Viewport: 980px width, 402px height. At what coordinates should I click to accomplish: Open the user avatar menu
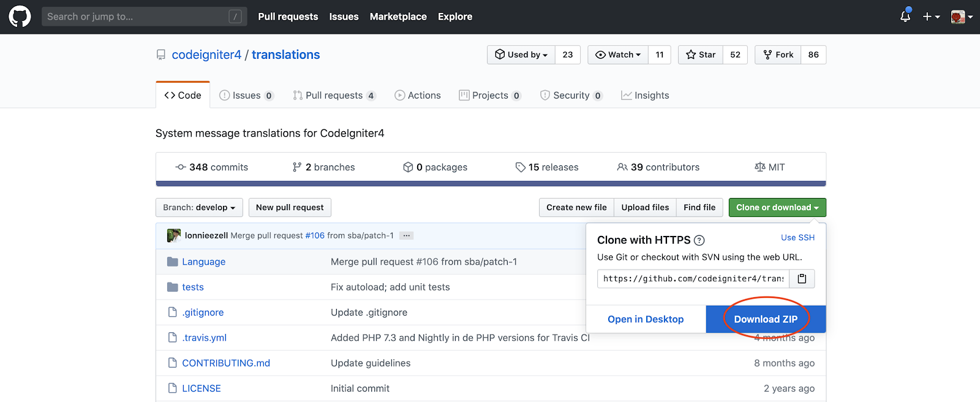pos(962,17)
